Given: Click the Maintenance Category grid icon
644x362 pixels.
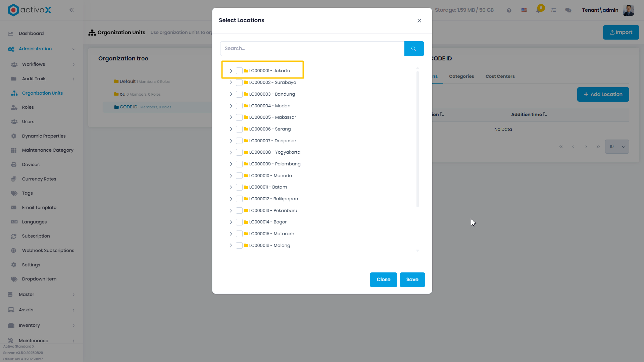Looking at the screenshot, I should pos(14,150).
